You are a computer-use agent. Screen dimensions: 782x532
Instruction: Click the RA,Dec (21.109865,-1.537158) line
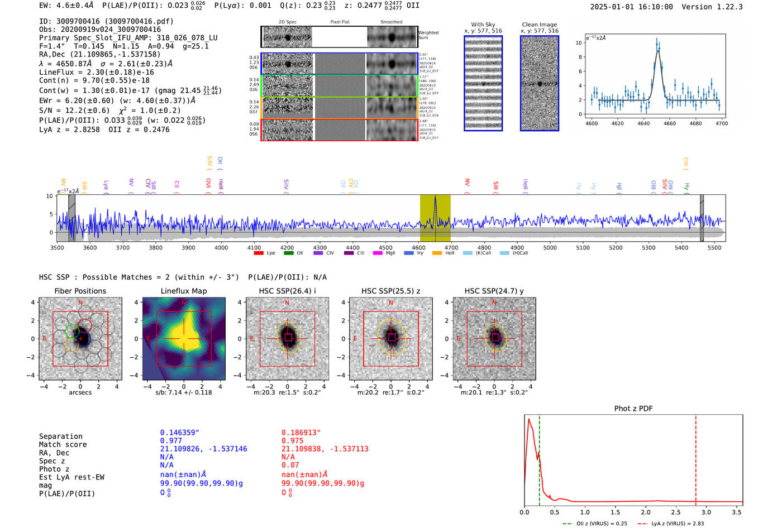pyautogui.click(x=100, y=54)
